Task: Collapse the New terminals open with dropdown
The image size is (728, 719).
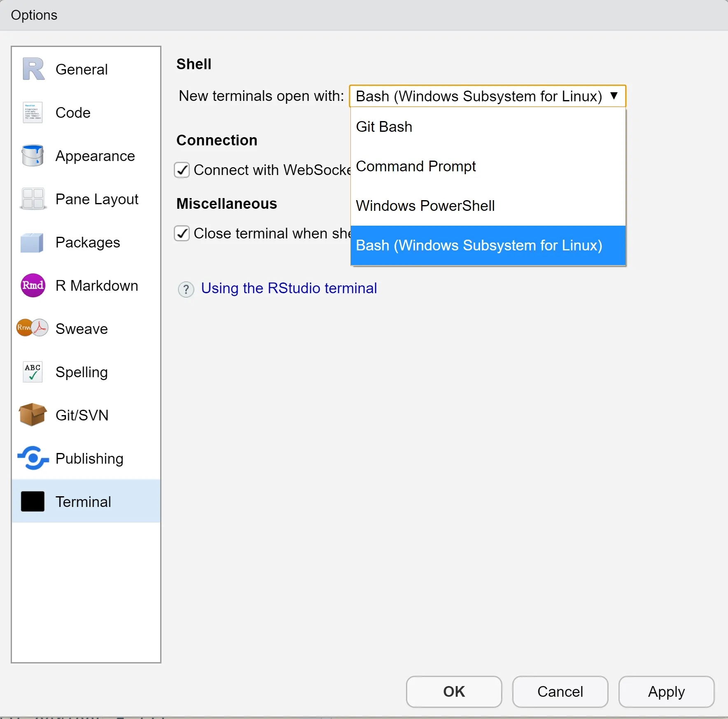Action: click(488, 96)
